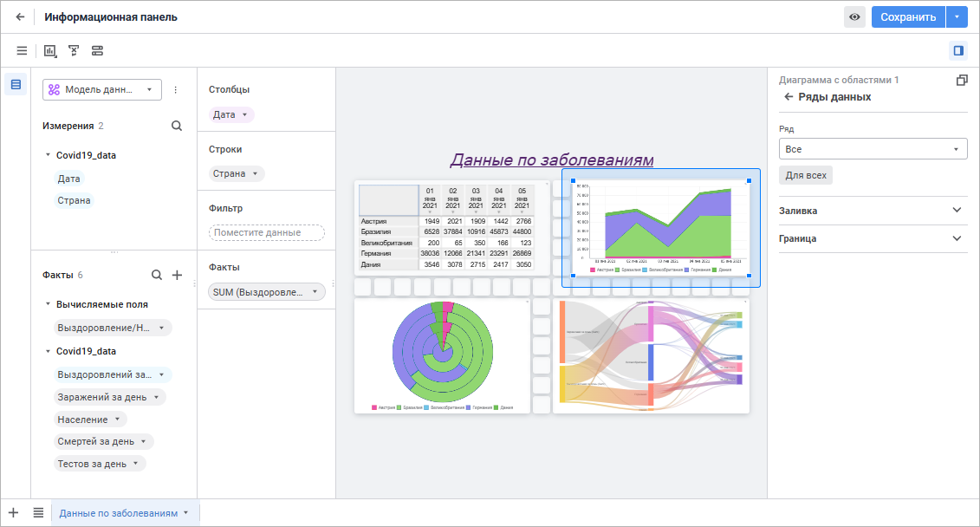Viewport: 980px width, 527px height.
Task: Toggle the data panel sidebar icon on the left
Action: pos(16,84)
